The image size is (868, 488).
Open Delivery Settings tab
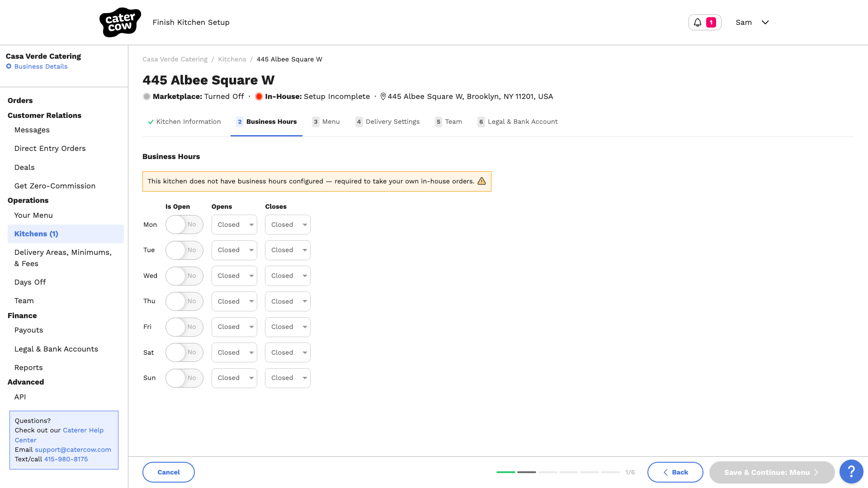[387, 122]
